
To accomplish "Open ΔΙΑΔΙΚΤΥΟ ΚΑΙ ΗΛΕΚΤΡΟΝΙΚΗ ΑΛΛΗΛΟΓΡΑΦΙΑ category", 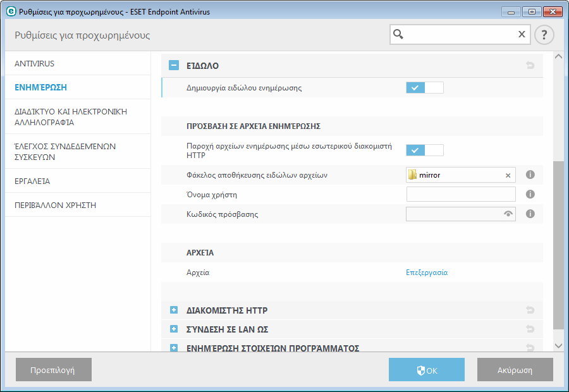I will click(78, 116).
